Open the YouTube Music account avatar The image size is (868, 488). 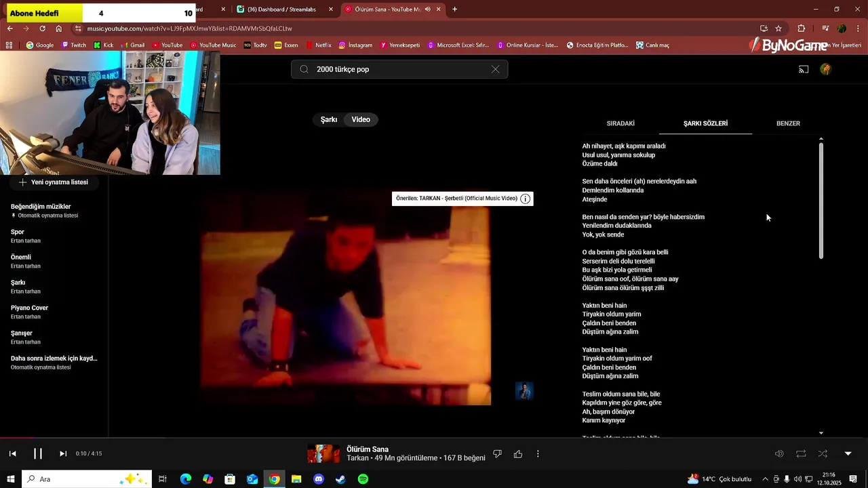tap(825, 69)
